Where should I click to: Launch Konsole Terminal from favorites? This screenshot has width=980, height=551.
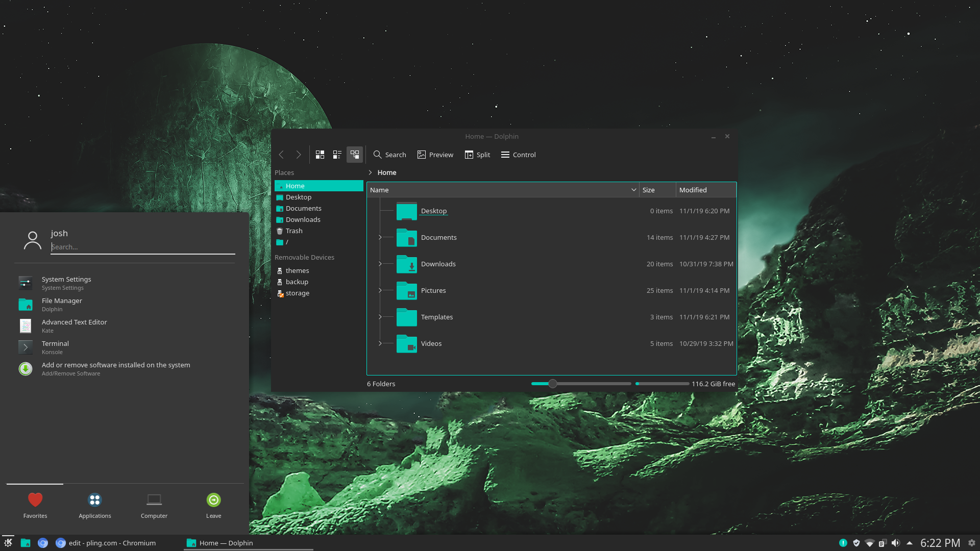click(125, 347)
